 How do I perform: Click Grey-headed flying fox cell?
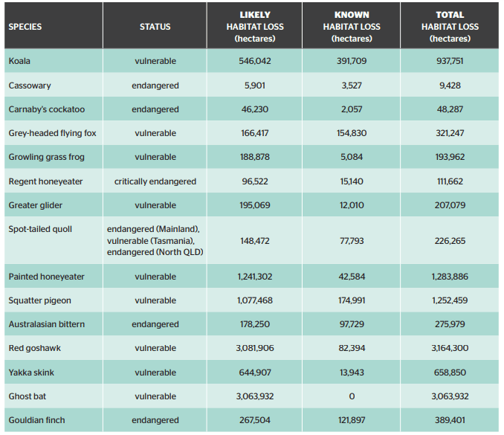[x=52, y=133]
